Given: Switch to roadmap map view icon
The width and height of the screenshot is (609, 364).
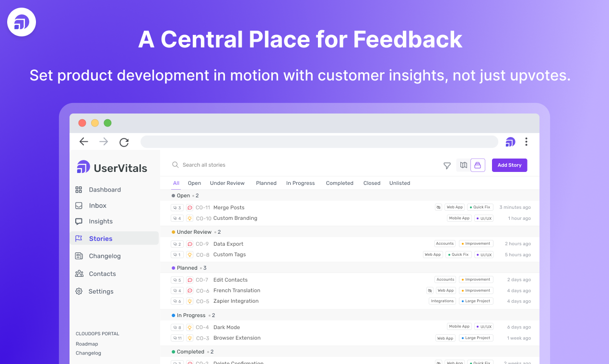Looking at the screenshot, I should (x=463, y=165).
